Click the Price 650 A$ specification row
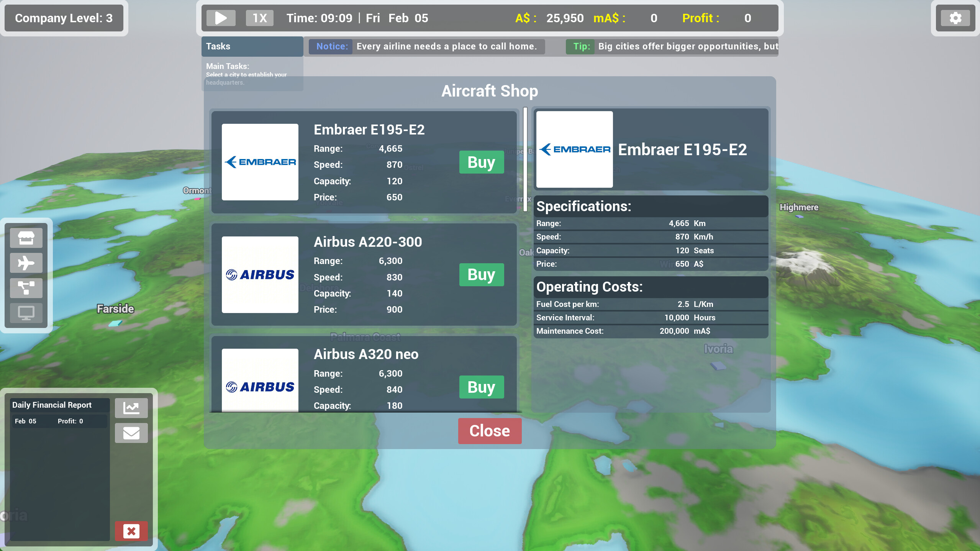 coord(651,264)
